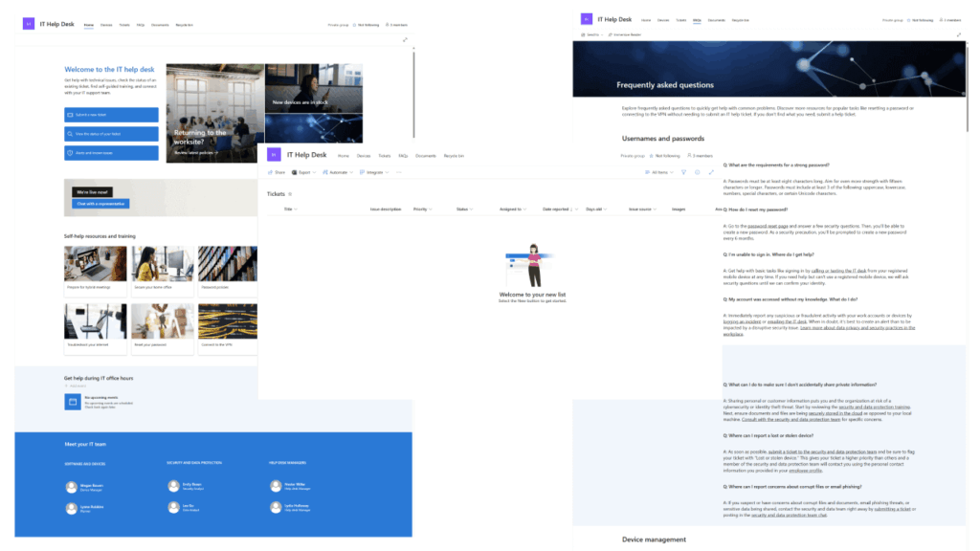Open Recycle bin tab on Tickets page nav

(454, 156)
